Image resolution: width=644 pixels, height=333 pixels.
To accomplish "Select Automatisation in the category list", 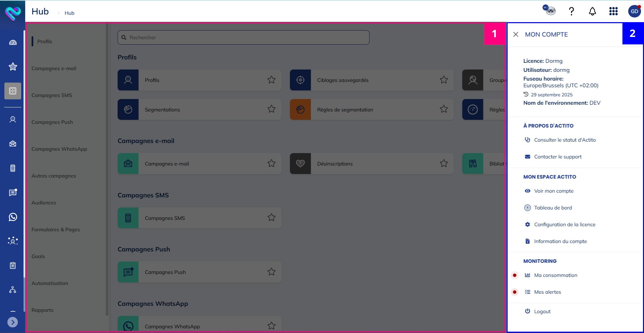I will 50,283.
